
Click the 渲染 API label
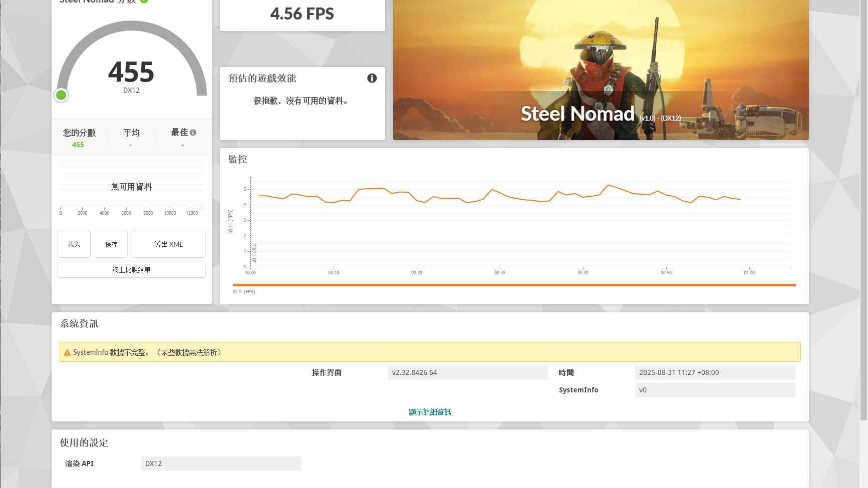click(x=79, y=463)
